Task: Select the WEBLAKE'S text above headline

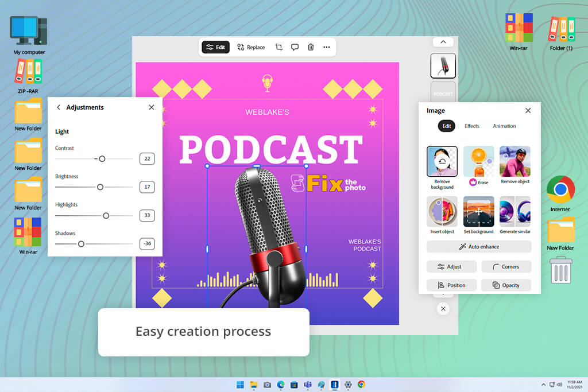Action: tap(267, 112)
